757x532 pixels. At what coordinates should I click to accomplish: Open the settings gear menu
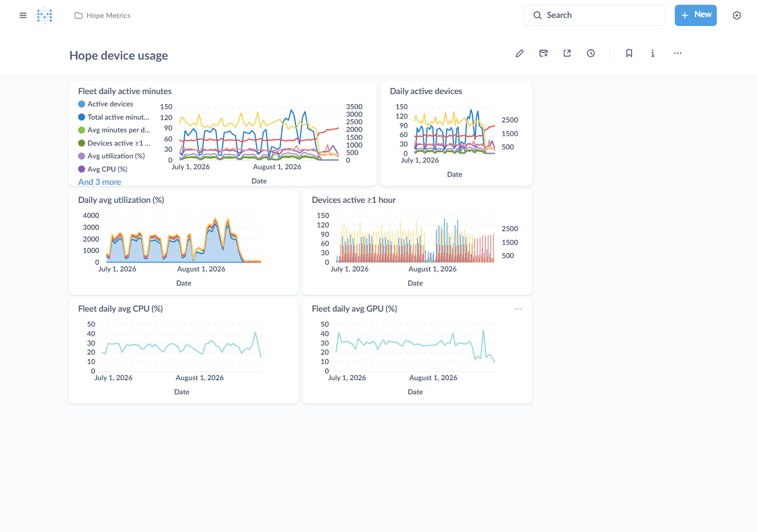(737, 16)
